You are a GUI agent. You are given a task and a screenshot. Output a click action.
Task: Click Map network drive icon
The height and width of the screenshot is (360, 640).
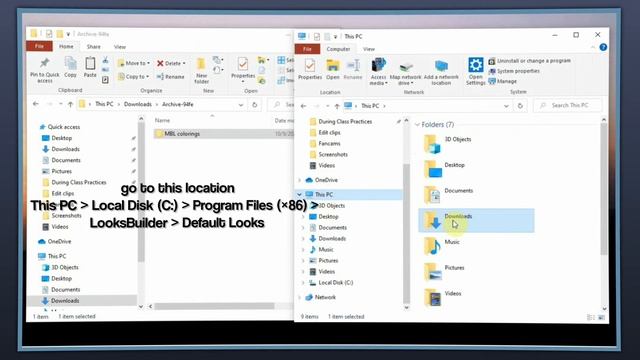[405, 73]
